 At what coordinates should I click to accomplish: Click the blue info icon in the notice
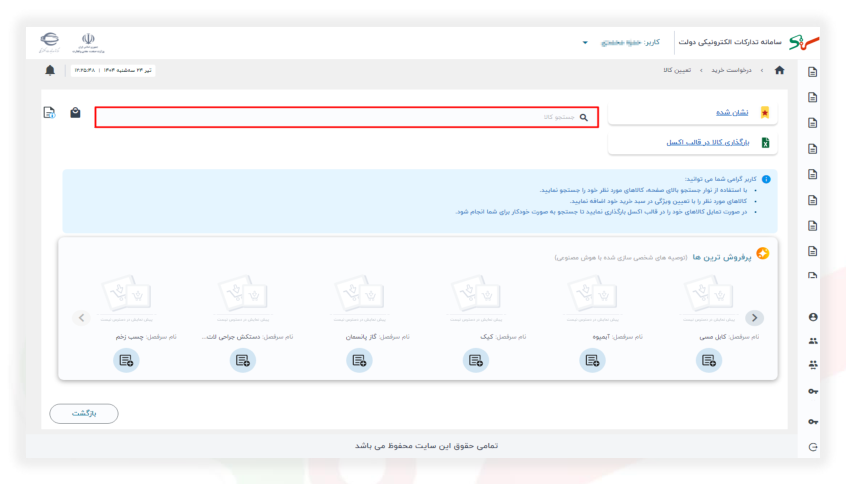(x=766, y=179)
